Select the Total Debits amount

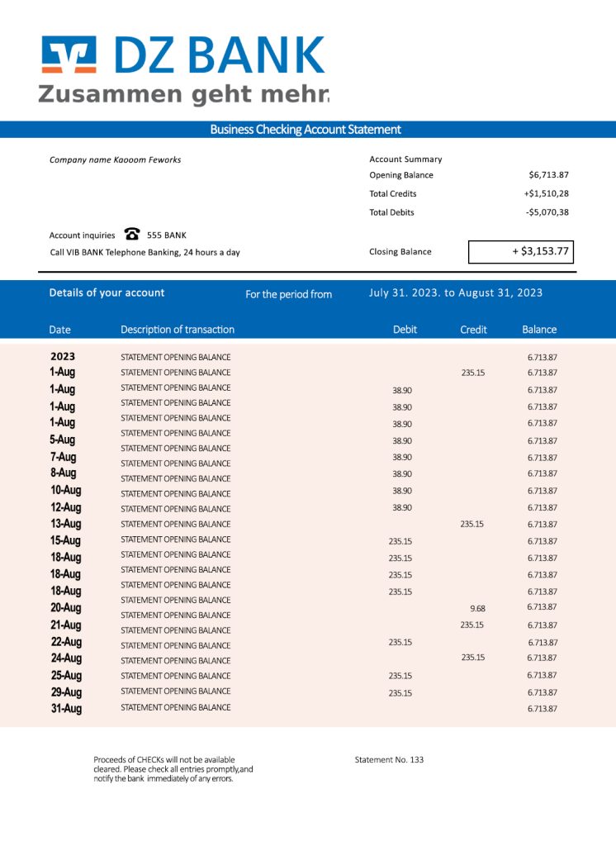(547, 213)
